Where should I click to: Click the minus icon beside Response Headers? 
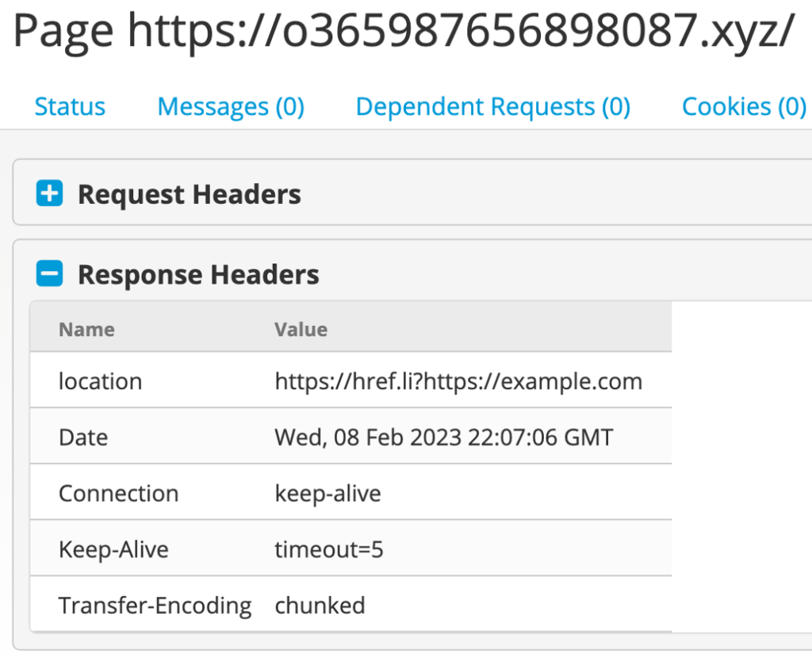point(49,273)
